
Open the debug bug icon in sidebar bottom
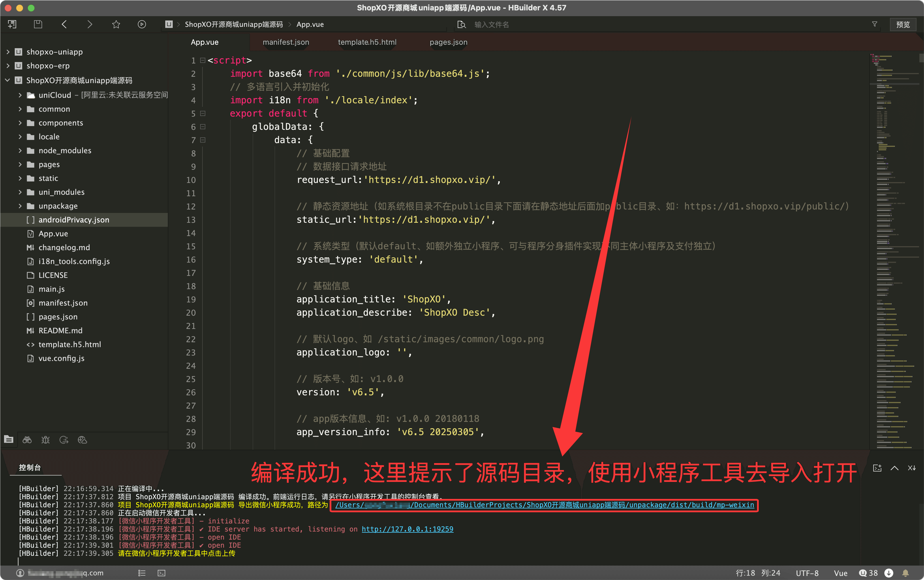tap(46, 439)
